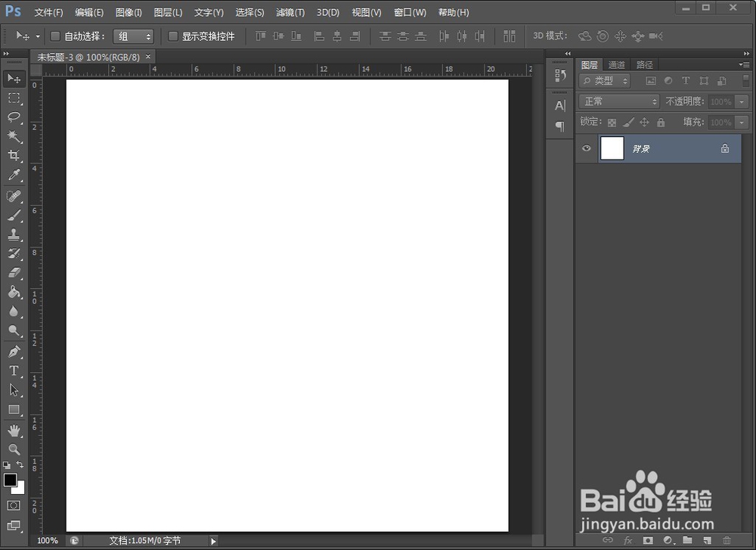
Task: Select the Spot Healing Brush tool
Action: pos(14,196)
